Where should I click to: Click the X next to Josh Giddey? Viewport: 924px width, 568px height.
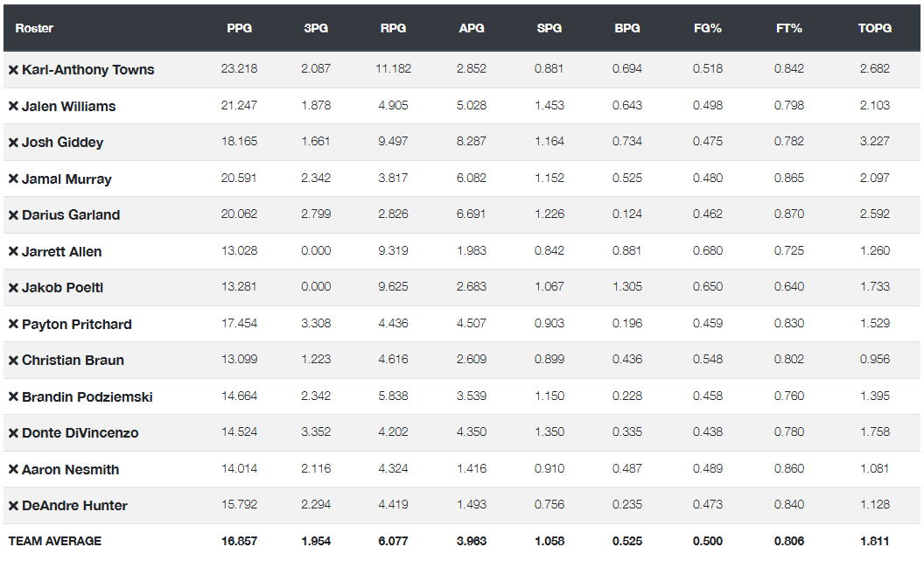point(13,143)
